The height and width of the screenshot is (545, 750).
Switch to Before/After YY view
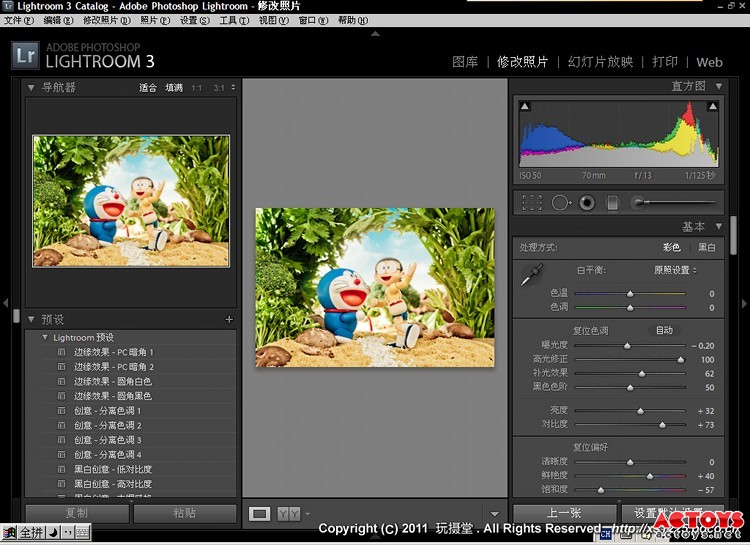coord(289,514)
